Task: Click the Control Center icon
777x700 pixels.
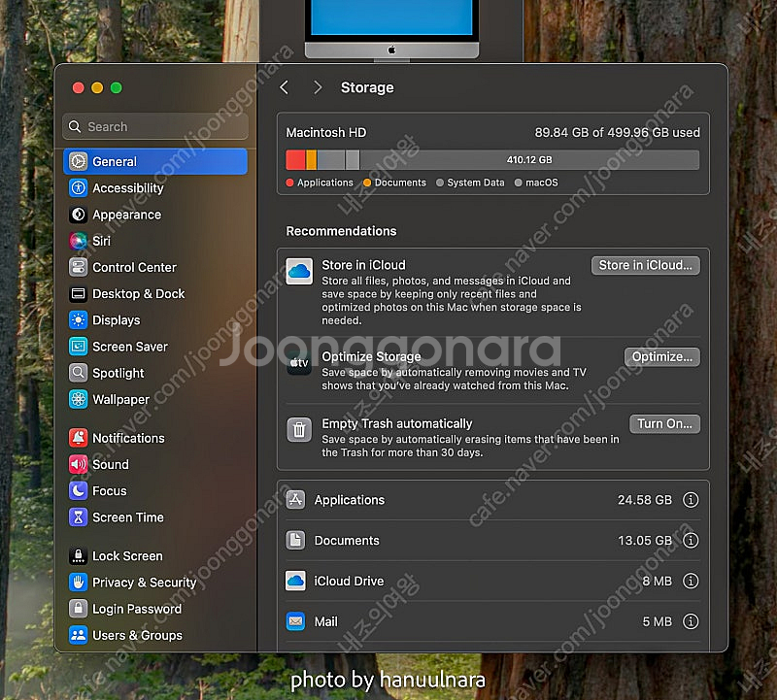Action: pos(79,267)
